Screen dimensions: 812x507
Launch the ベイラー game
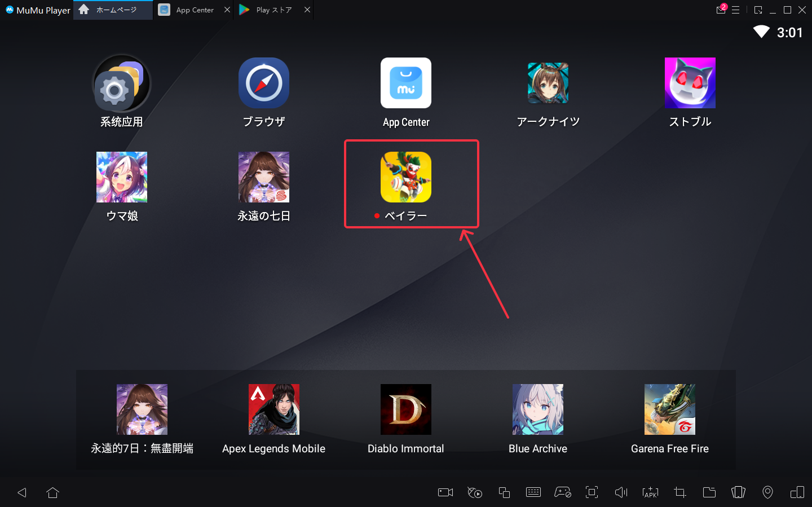[x=406, y=177]
